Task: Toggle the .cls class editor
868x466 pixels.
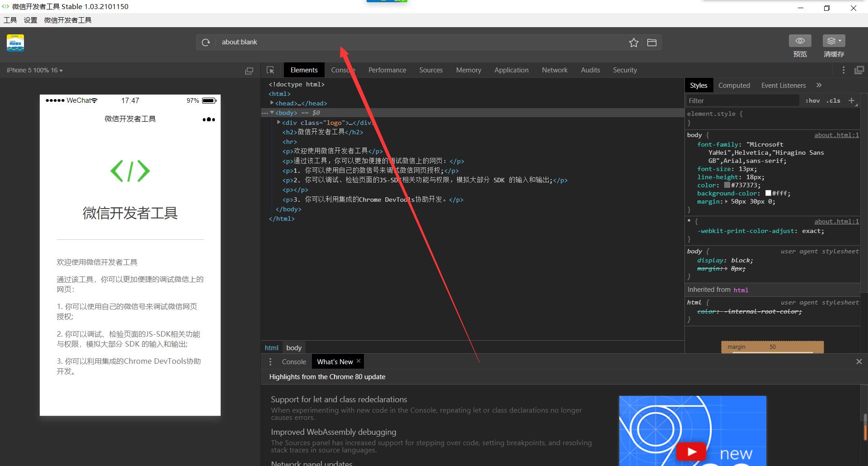Action: pyautogui.click(x=833, y=100)
